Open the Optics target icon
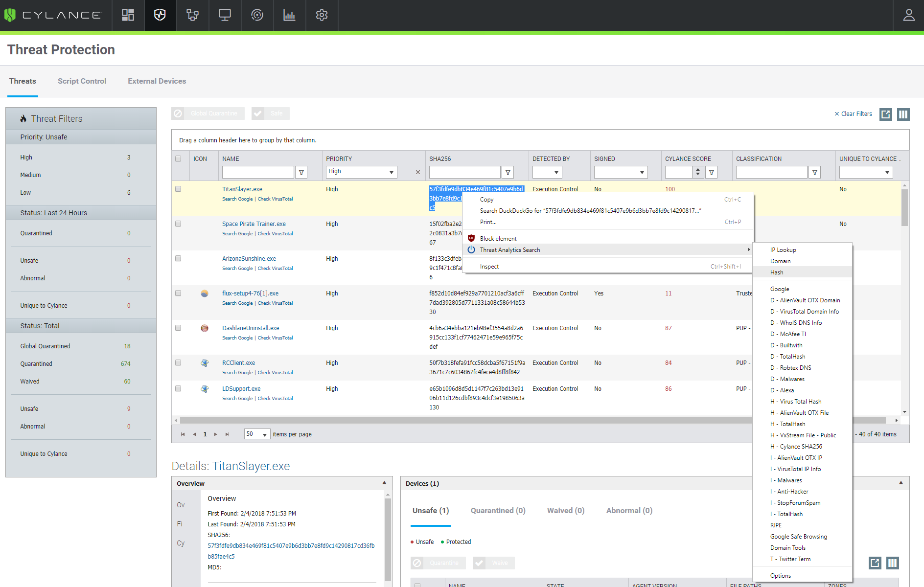 click(257, 15)
